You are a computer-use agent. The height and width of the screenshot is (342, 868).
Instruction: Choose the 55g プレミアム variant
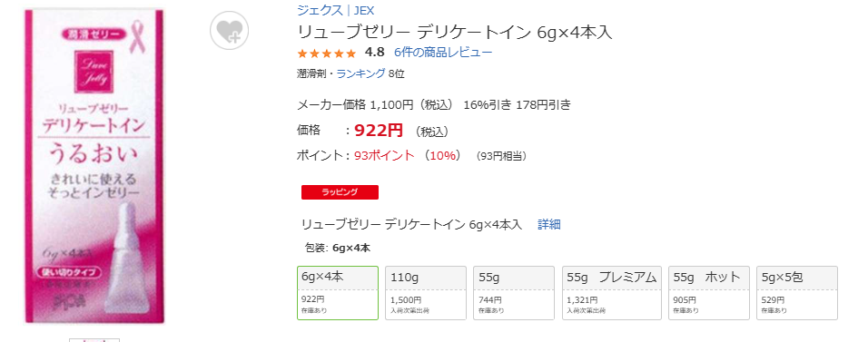click(x=612, y=293)
